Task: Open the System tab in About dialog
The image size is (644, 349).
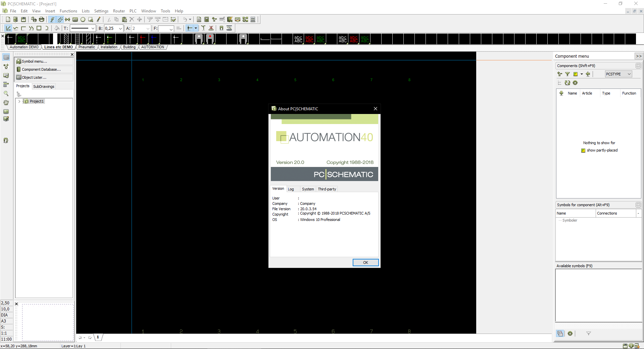Action: 308,189
